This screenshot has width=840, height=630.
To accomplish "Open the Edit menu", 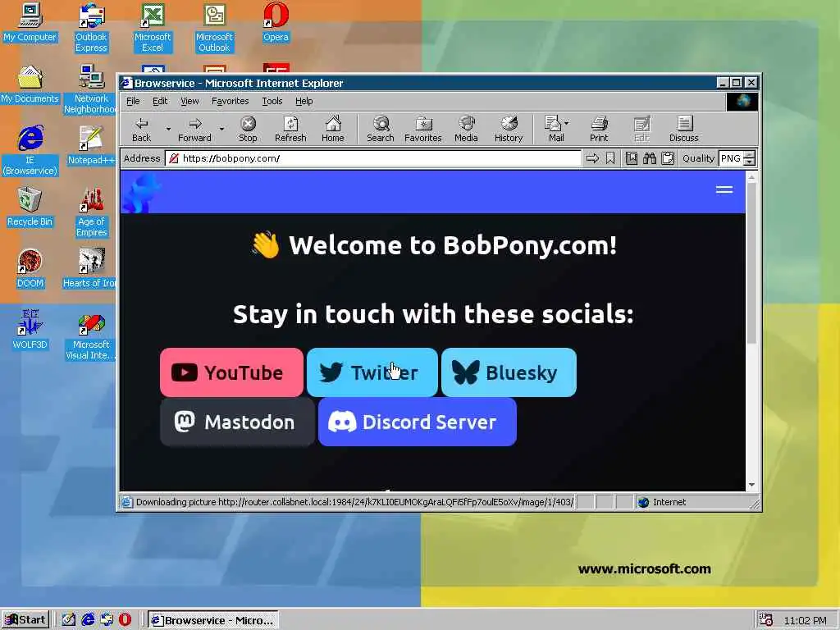I will (160, 101).
